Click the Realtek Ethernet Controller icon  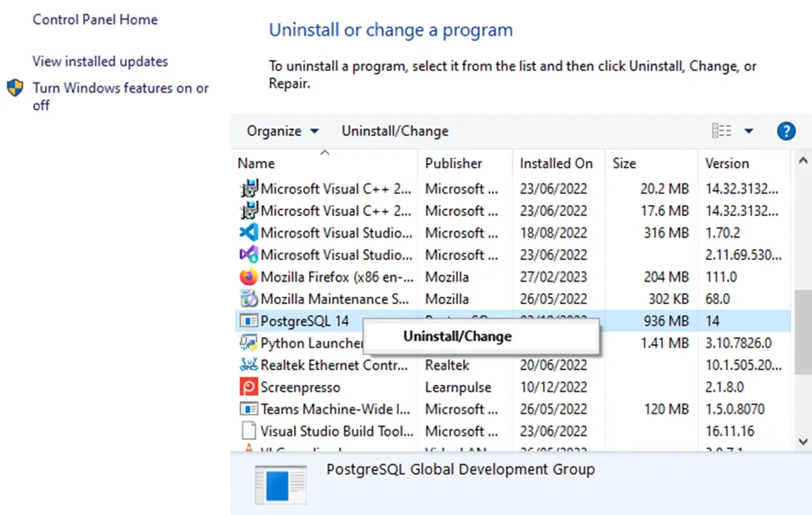coord(248,365)
